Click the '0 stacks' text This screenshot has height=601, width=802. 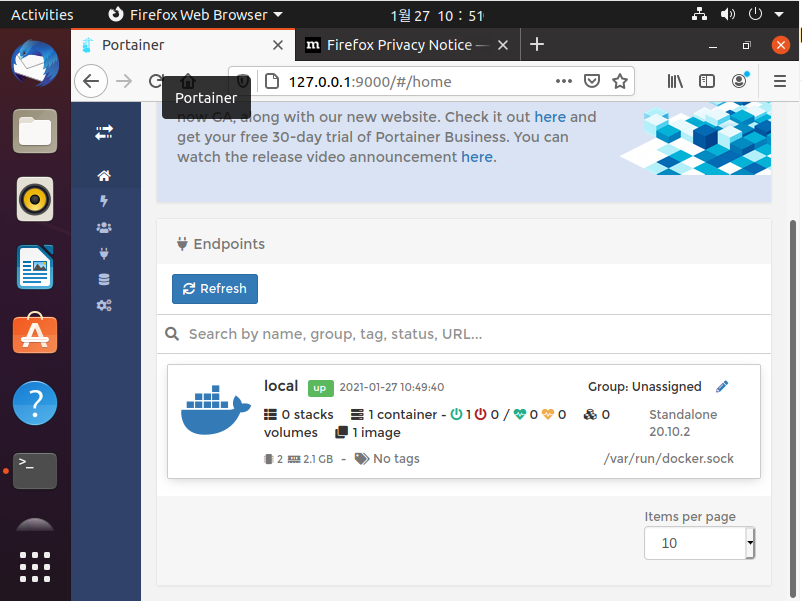[307, 414]
